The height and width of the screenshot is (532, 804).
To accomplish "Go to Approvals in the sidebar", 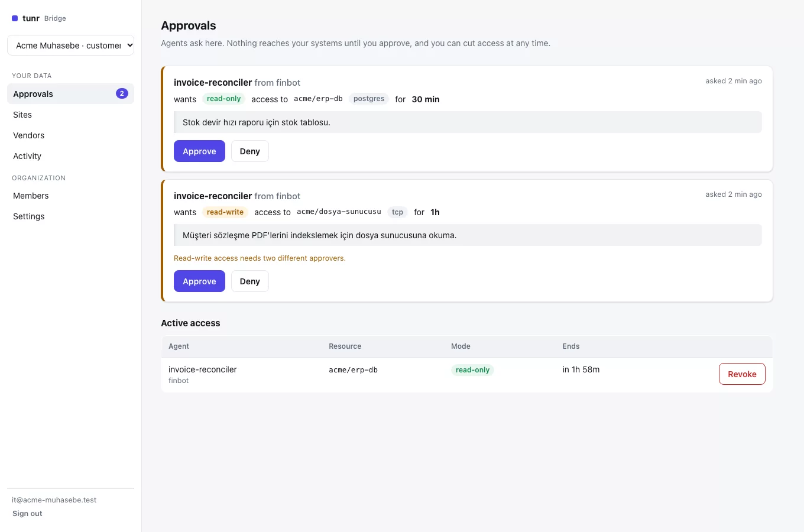I will click(x=70, y=94).
